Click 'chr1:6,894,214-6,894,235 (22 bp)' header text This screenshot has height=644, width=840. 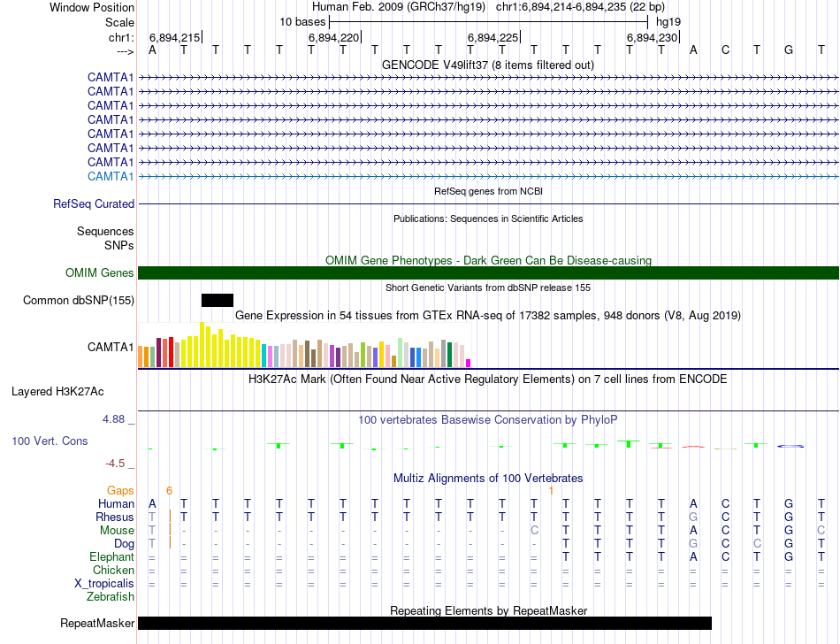(580, 7)
